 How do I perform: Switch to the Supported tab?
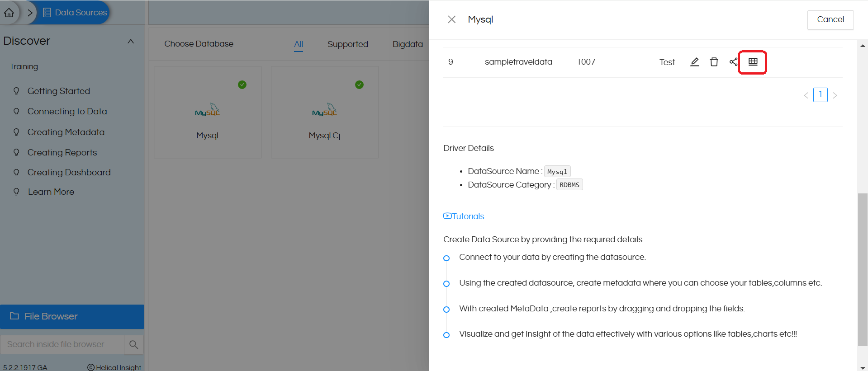point(347,44)
